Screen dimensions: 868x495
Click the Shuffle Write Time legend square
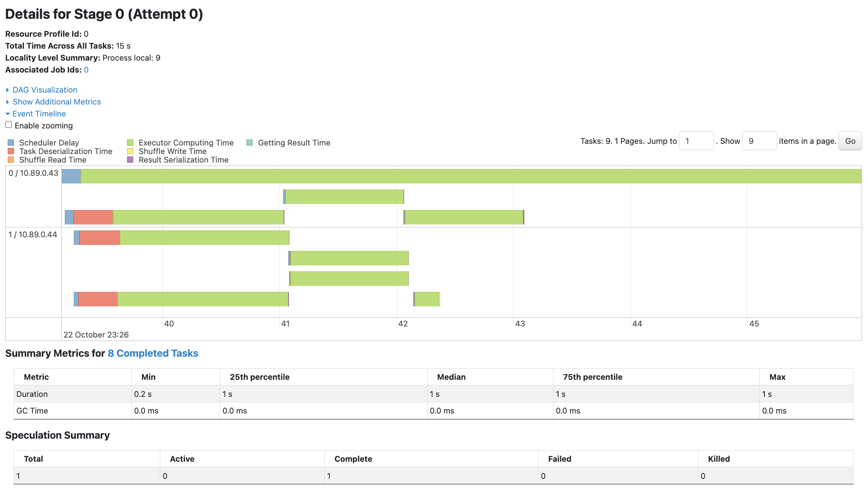pos(130,151)
